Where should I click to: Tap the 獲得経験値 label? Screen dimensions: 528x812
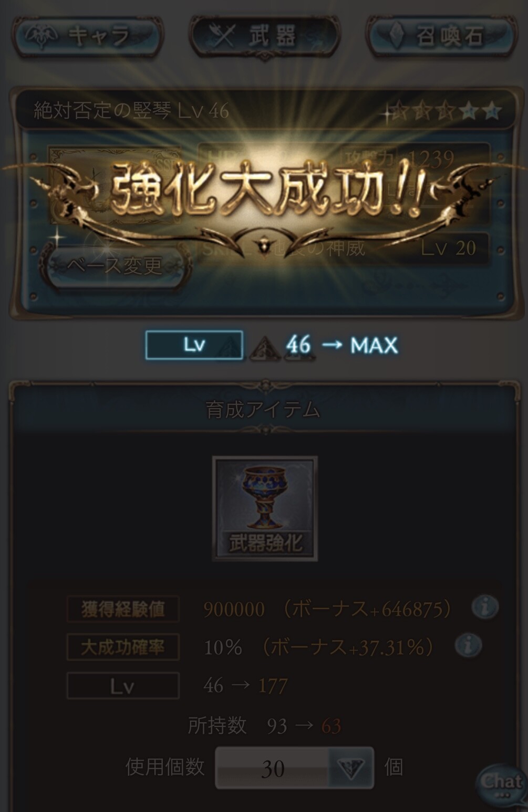[x=123, y=609]
